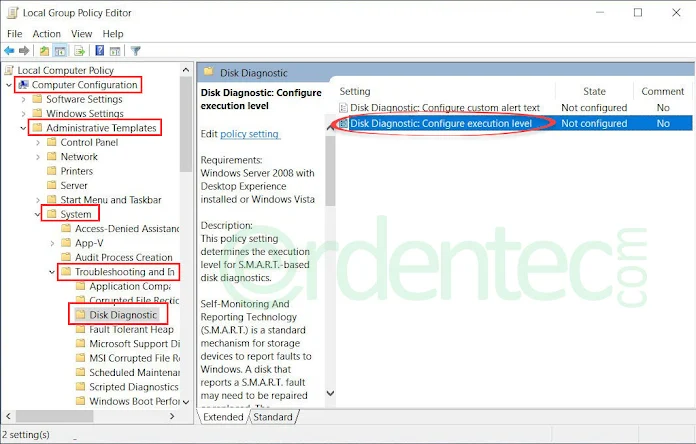Viewport: 696px width, 444px height.
Task: Select the Start Menu and Taskbar item
Action: 111,199
